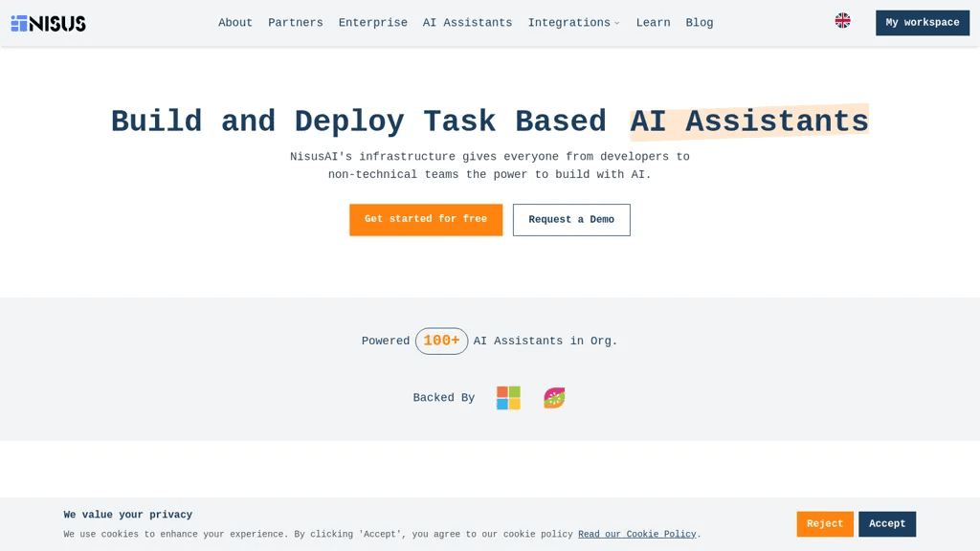Visit the Learn section

653,23
